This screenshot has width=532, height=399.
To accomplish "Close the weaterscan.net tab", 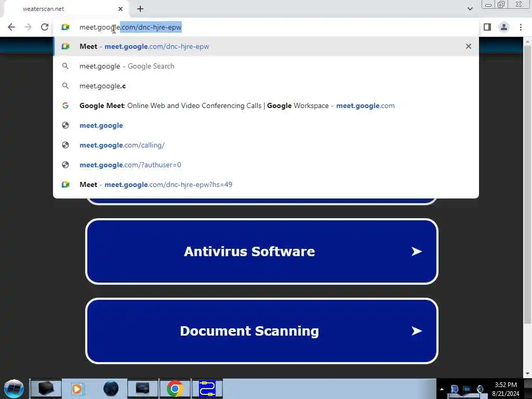I will point(121,9).
